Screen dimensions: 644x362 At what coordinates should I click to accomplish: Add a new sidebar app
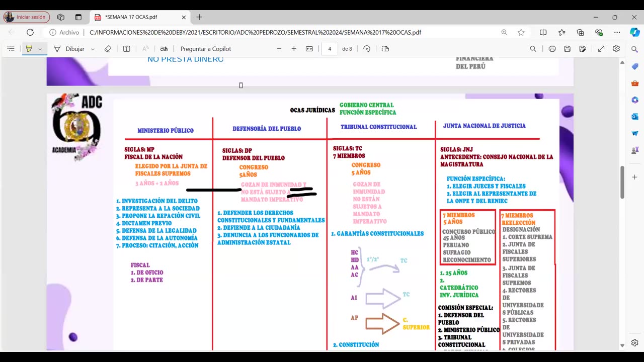pos(635,177)
